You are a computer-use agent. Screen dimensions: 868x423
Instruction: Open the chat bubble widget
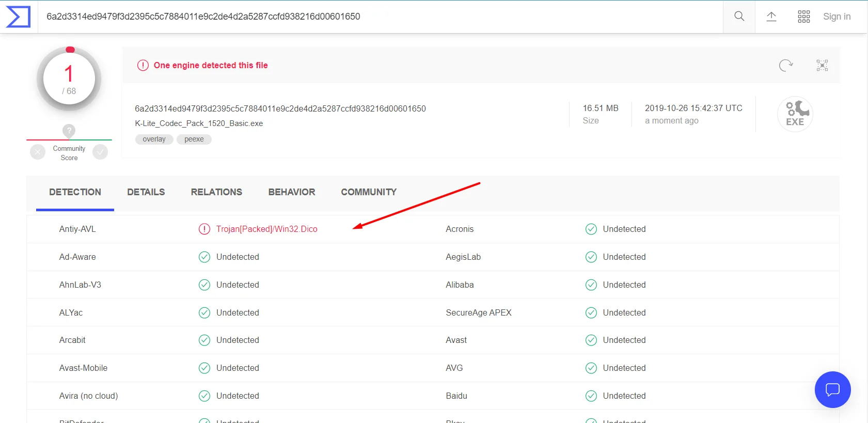(832, 389)
